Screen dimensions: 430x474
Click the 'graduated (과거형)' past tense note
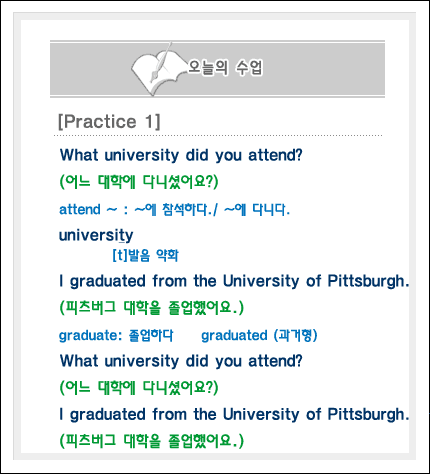[259, 335]
